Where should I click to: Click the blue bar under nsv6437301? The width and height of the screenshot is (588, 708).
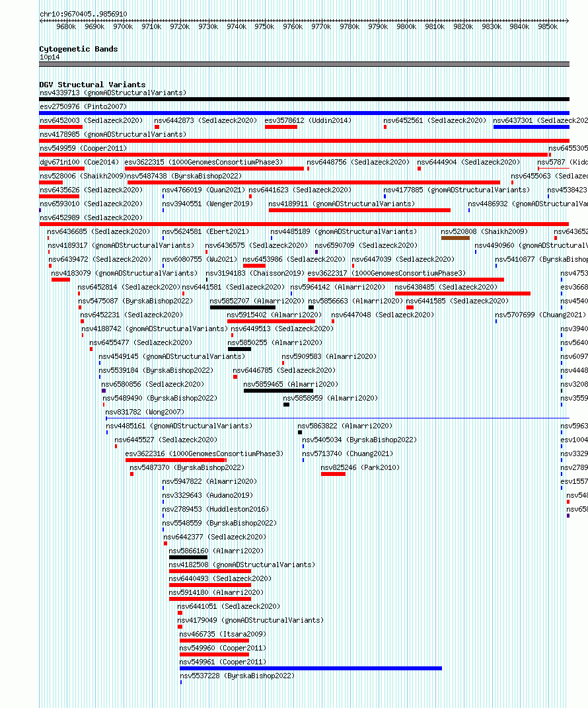(532, 127)
